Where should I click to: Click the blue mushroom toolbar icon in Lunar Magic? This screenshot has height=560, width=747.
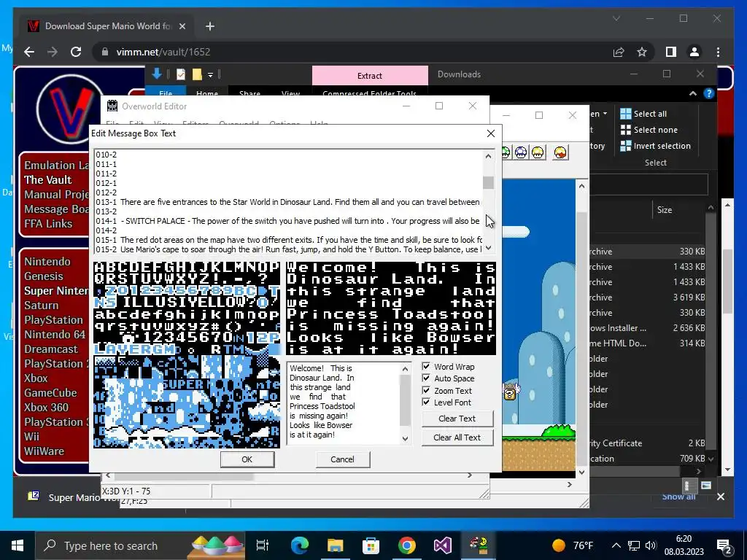[x=521, y=152]
